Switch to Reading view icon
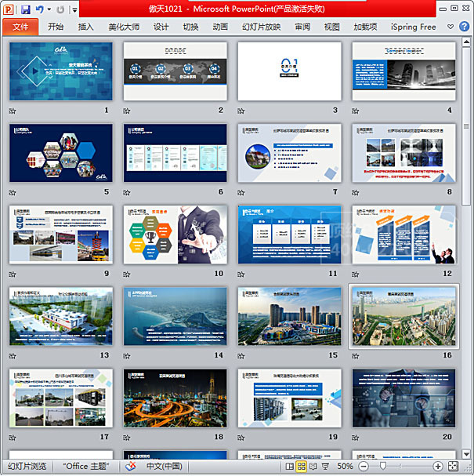The height and width of the screenshot is (476, 474). (313, 467)
